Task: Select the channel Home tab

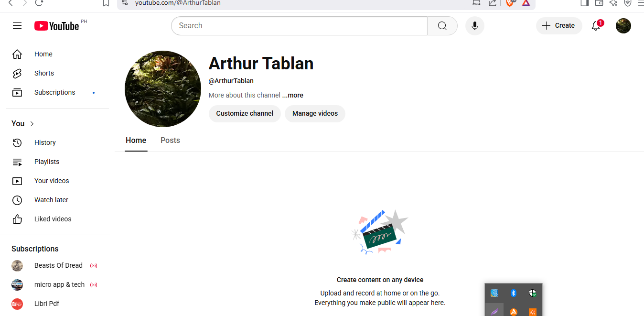Action: pyautogui.click(x=136, y=140)
